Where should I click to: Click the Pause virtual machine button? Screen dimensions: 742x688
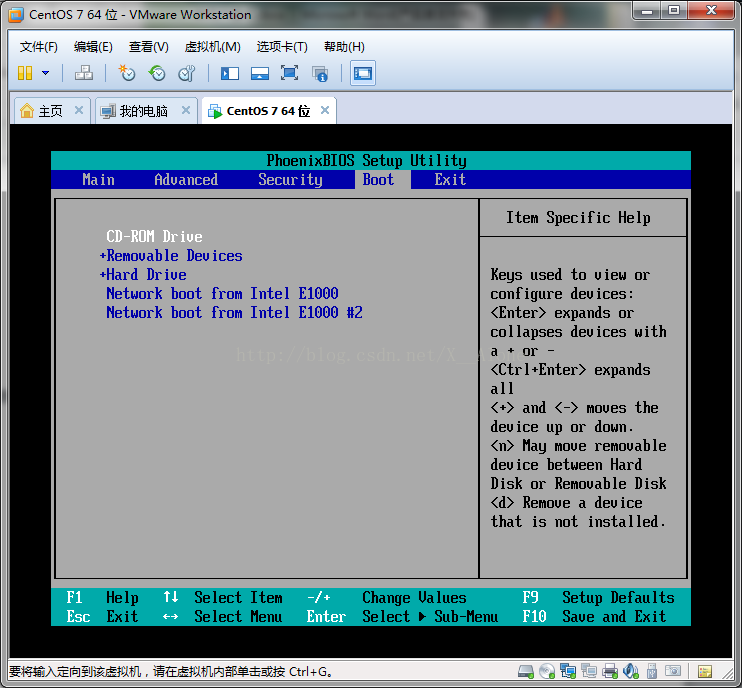click(x=25, y=73)
